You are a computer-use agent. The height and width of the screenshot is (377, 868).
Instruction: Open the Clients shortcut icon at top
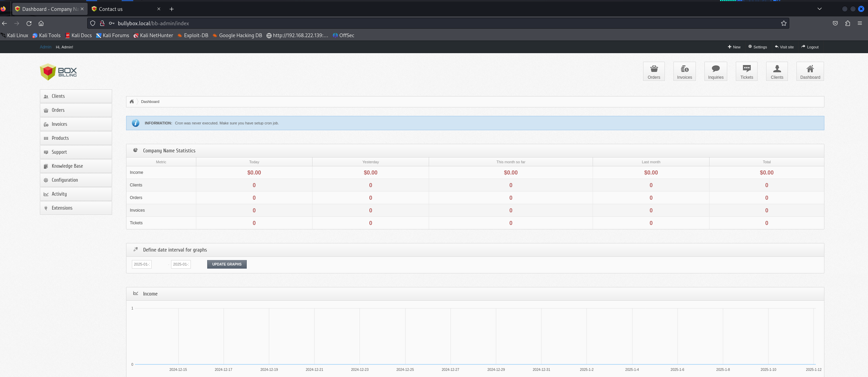(777, 72)
